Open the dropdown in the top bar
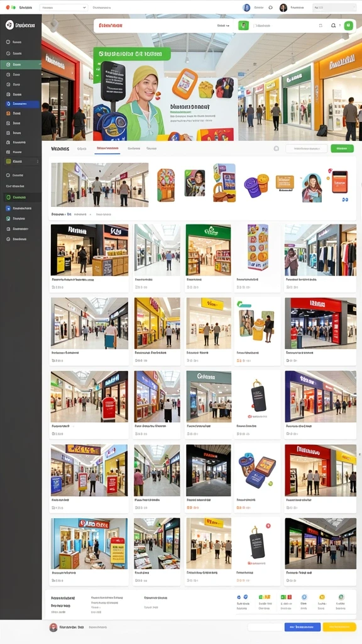Screen dimensions: 362x644 (64, 8)
